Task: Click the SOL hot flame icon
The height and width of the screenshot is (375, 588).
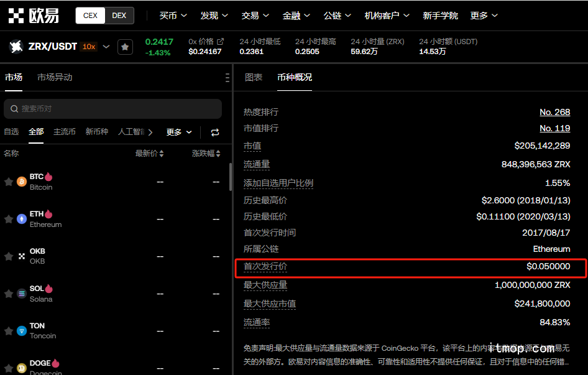Action: click(x=48, y=289)
